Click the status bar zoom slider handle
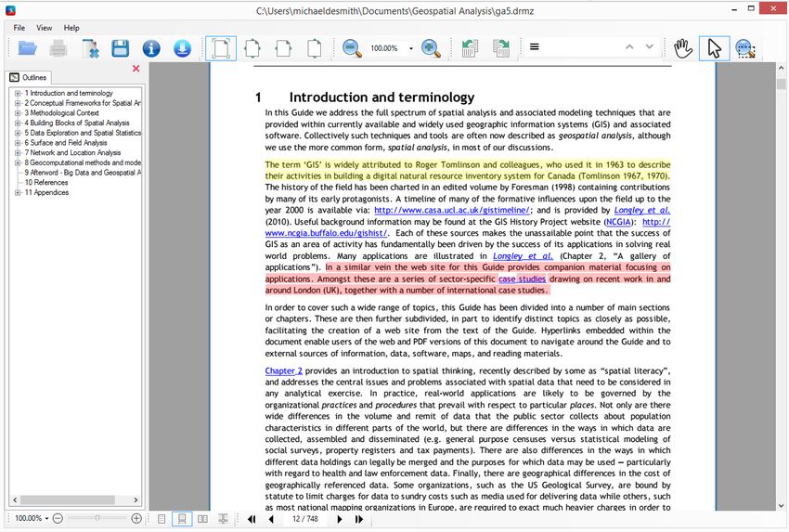 click(97, 518)
